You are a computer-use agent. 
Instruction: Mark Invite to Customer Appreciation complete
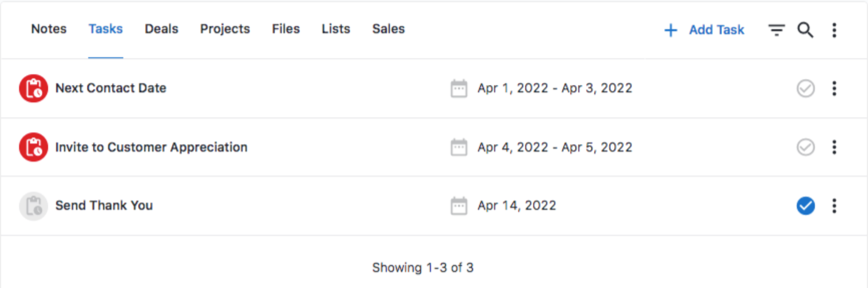pos(805,147)
